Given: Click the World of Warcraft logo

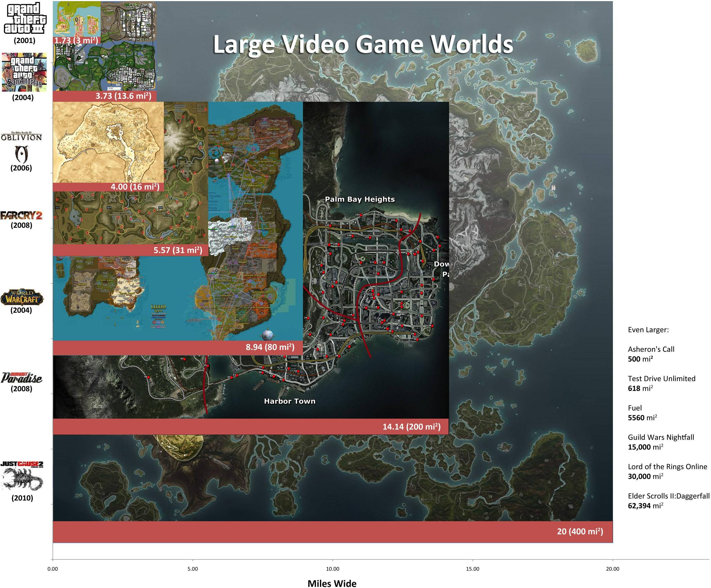Looking at the screenshot, I should pos(22,298).
